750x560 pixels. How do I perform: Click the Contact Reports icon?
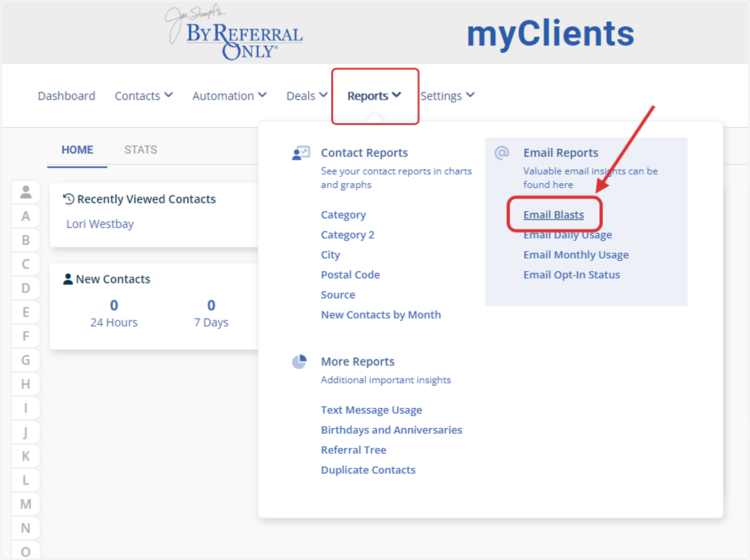301,153
